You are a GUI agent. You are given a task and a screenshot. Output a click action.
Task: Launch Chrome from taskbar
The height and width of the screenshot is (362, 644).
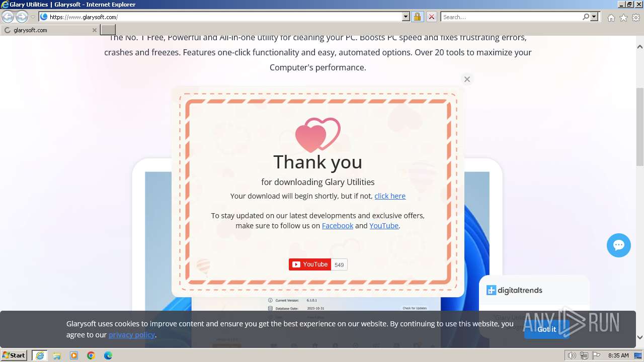click(x=91, y=355)
